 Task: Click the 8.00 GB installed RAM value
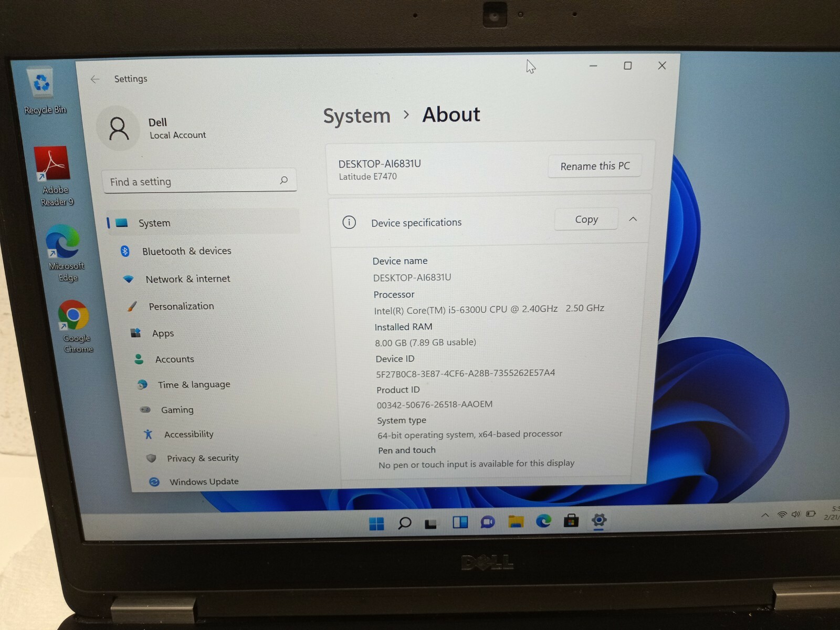425,342
